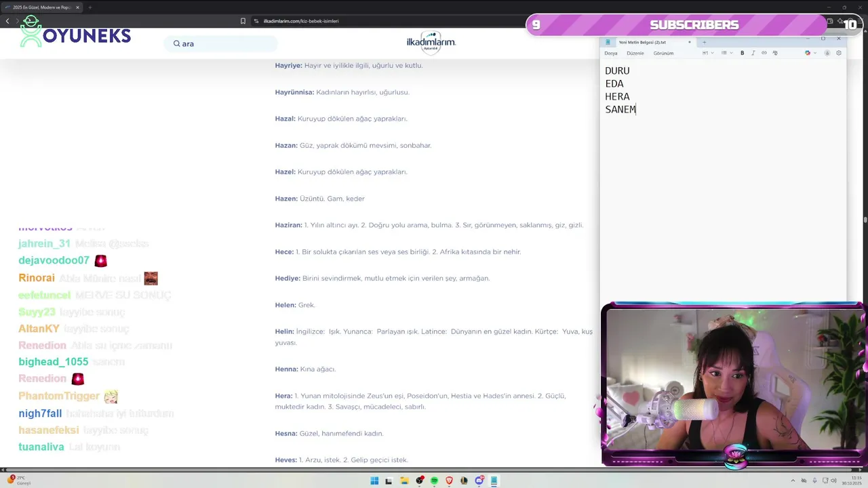Close the browser tab with the x
This screenshot has height=488, width=868.
click(x=77, y=7)
